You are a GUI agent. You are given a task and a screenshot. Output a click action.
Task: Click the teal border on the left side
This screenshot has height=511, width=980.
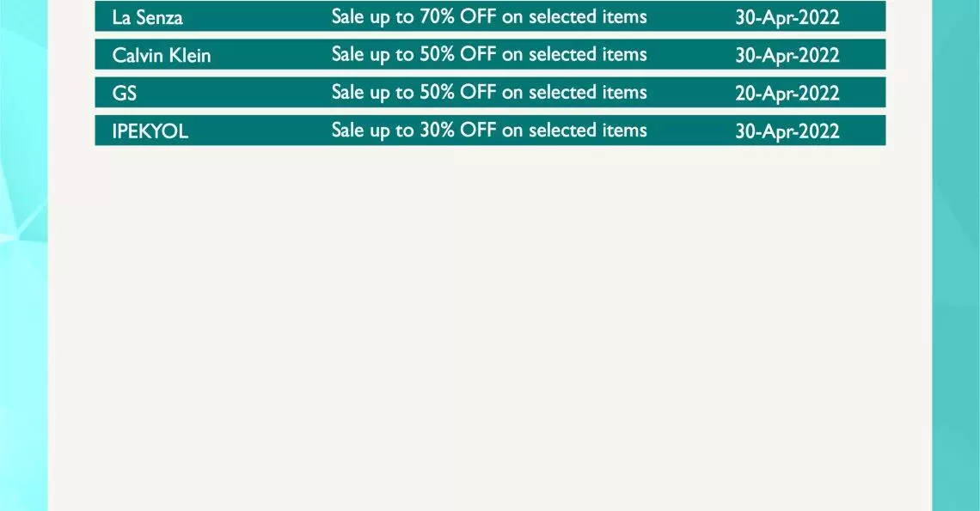point(24,256)
